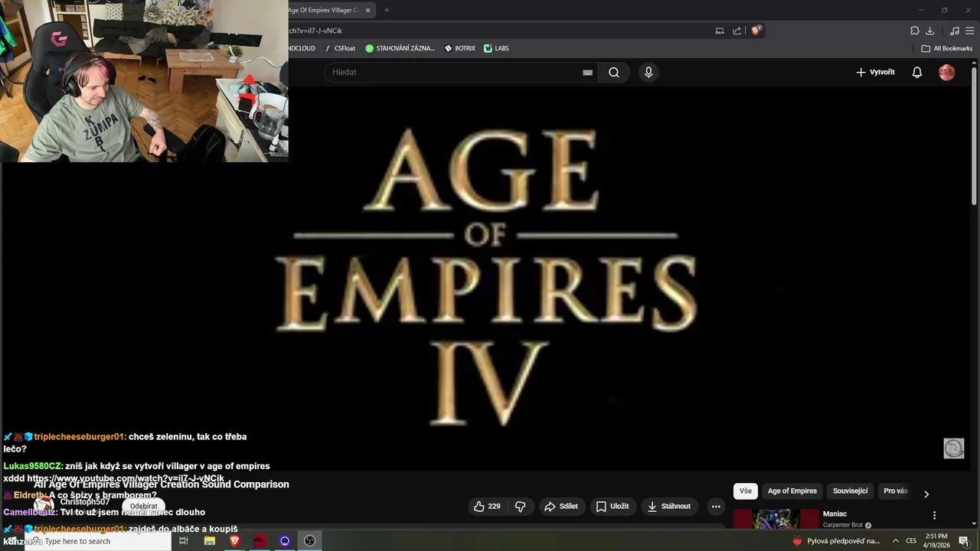Open the Maniac video title
The width and height of the screenshot is (980, 551).
point(835,514)
